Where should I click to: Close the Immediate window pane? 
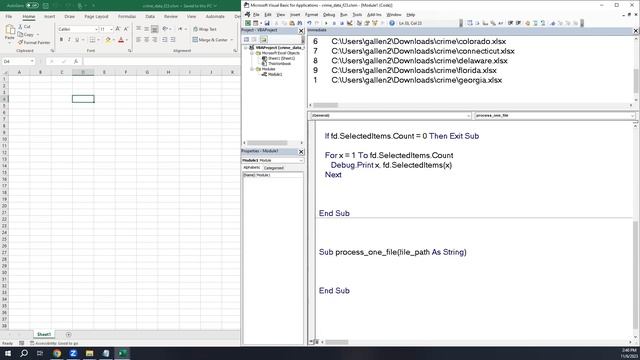pyautogui.click(x=636, y=31)
